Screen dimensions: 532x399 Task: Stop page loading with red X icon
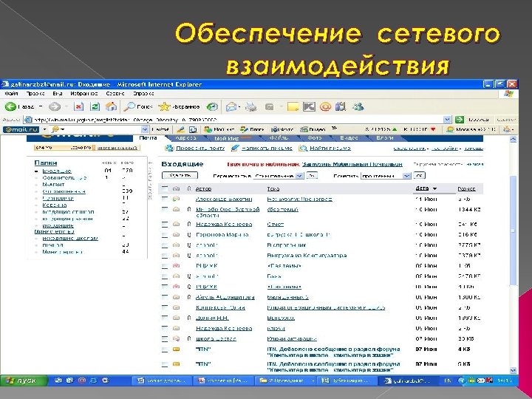point(79,107)
